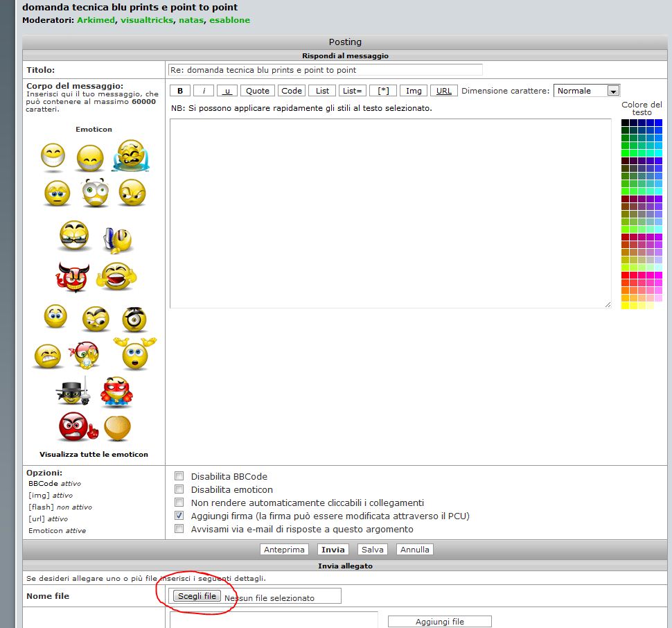672x628 pixels.
Task: Check the Disabilita emoticon option
Action: point(179,489)
